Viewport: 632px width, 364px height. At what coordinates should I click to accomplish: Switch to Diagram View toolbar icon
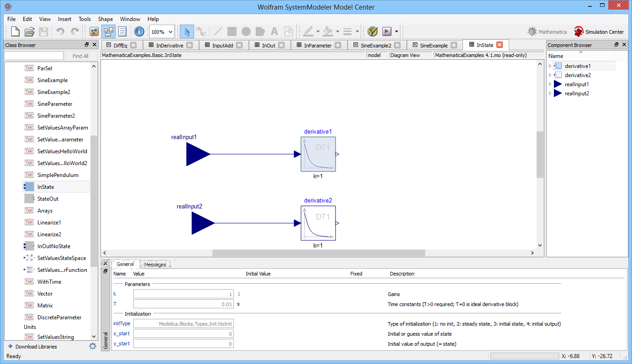(x=109, y=31)
